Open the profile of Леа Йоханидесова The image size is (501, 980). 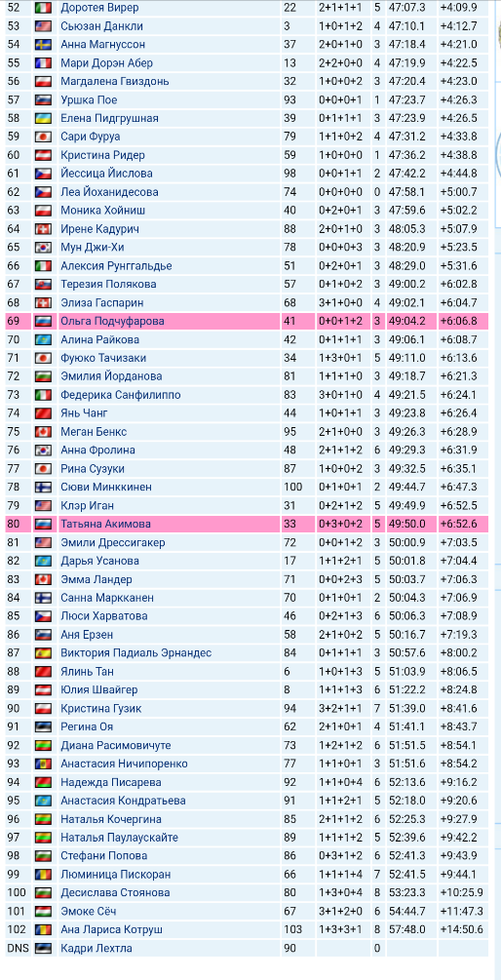click(x=109, y=192)
